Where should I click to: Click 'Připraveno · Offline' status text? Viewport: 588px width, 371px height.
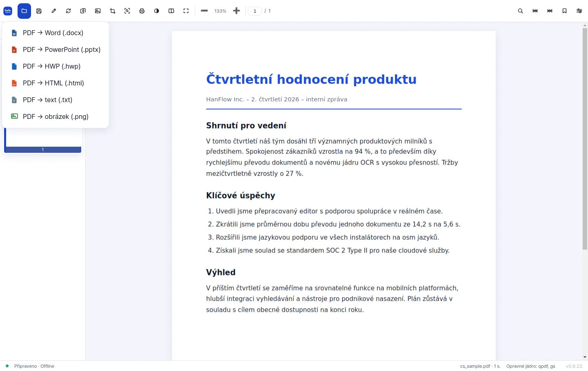tap(34, 366)
